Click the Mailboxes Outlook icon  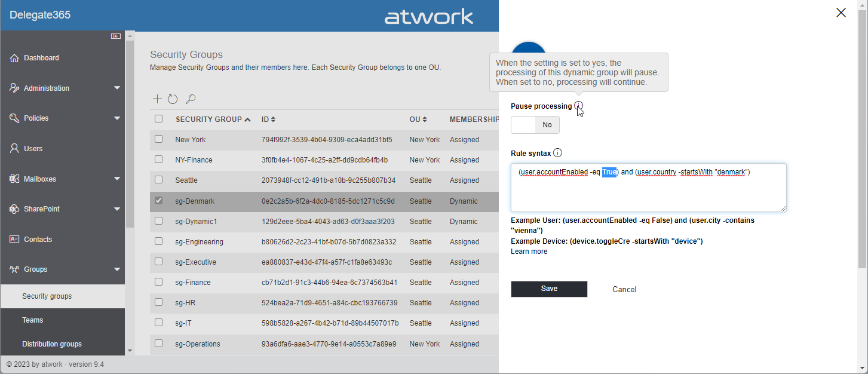pyautogui.click(x=15, y=179)
